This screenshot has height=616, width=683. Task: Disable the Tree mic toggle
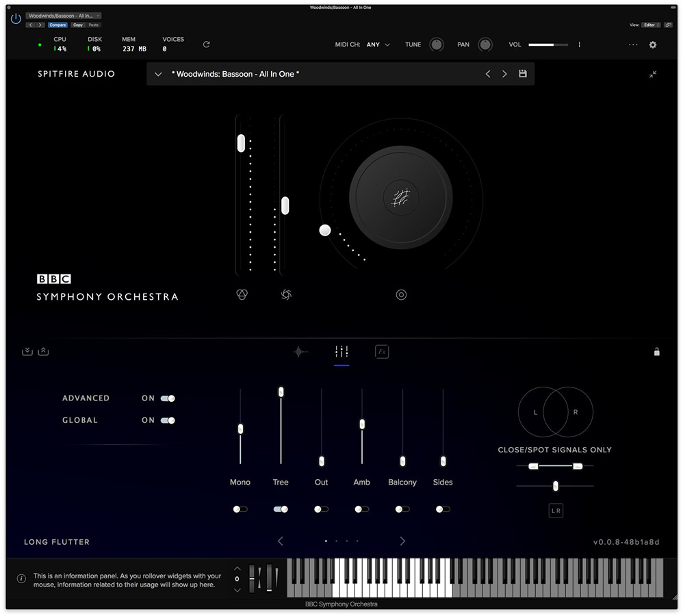click(281, 509)
